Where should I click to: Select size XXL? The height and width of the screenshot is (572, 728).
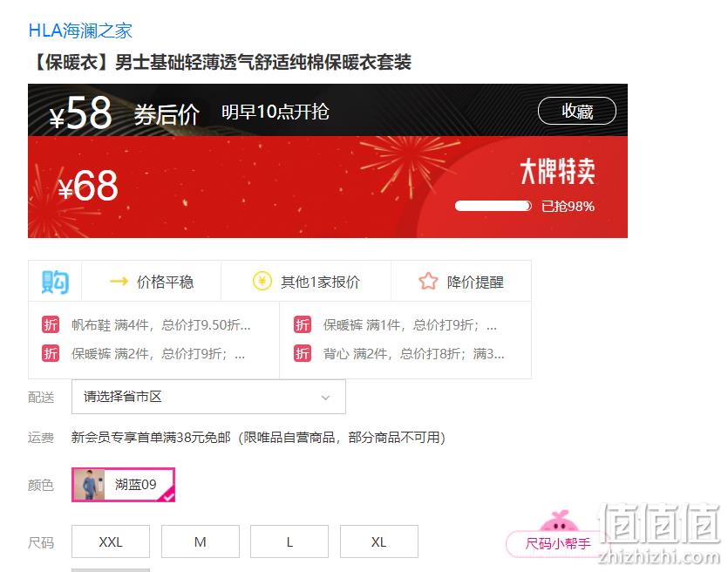111,541
